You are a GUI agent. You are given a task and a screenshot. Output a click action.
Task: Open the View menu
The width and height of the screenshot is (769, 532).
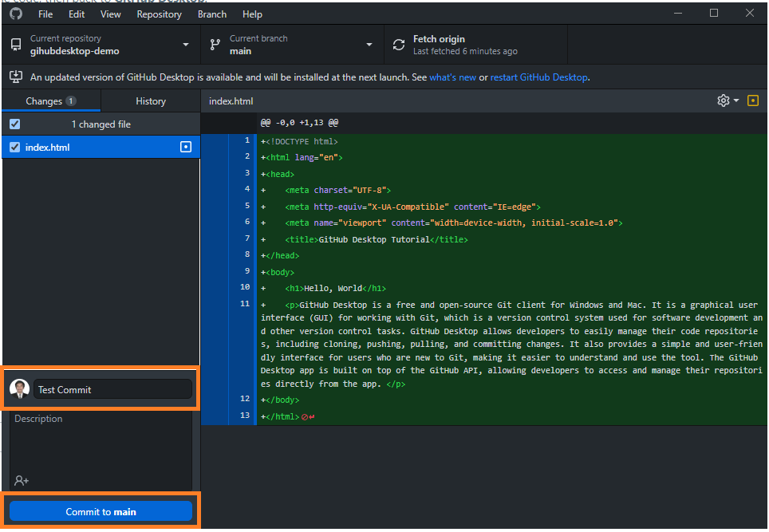[110, 14]
